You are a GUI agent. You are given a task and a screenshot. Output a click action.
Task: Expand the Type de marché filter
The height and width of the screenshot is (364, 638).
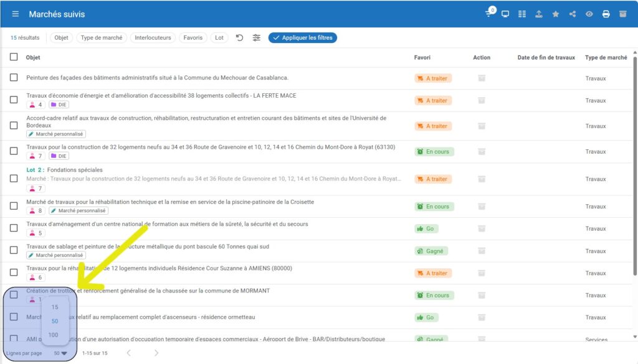102,38
